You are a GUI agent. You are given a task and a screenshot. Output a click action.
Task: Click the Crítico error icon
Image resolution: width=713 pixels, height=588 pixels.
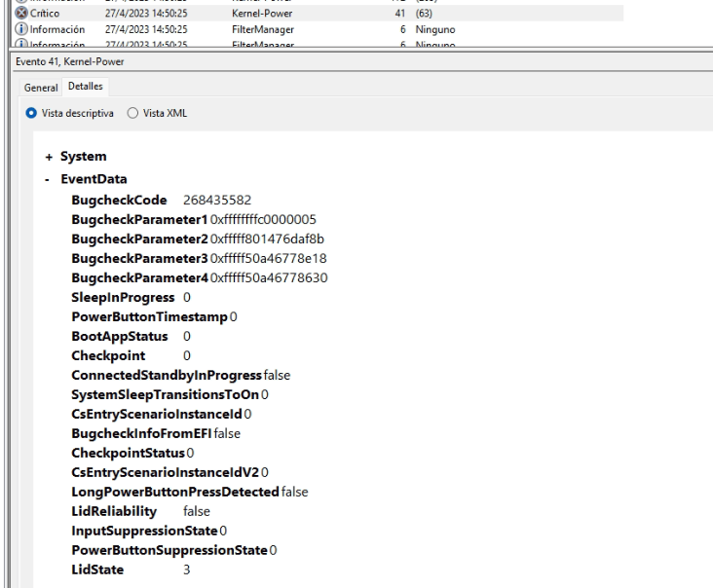pos(21,13)
